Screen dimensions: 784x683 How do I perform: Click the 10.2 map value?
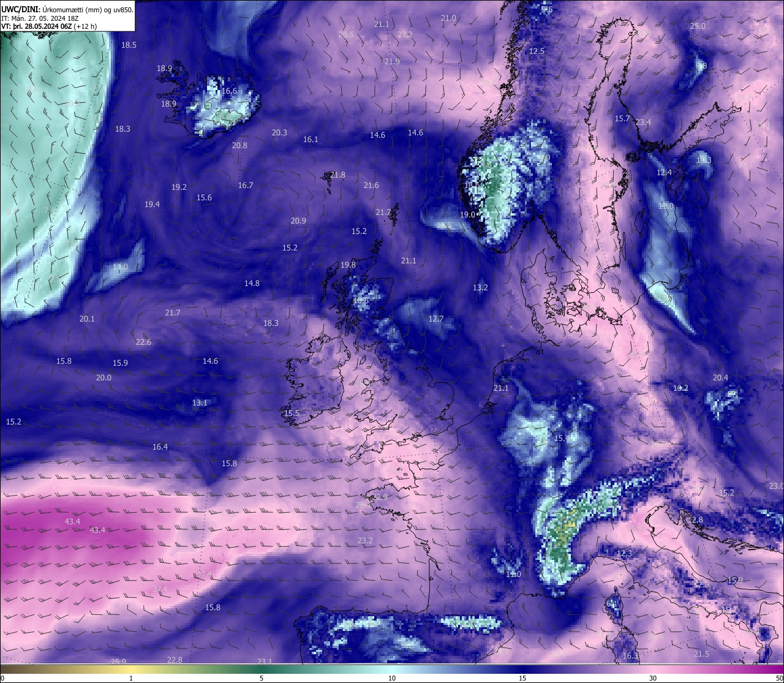[680, 388]
